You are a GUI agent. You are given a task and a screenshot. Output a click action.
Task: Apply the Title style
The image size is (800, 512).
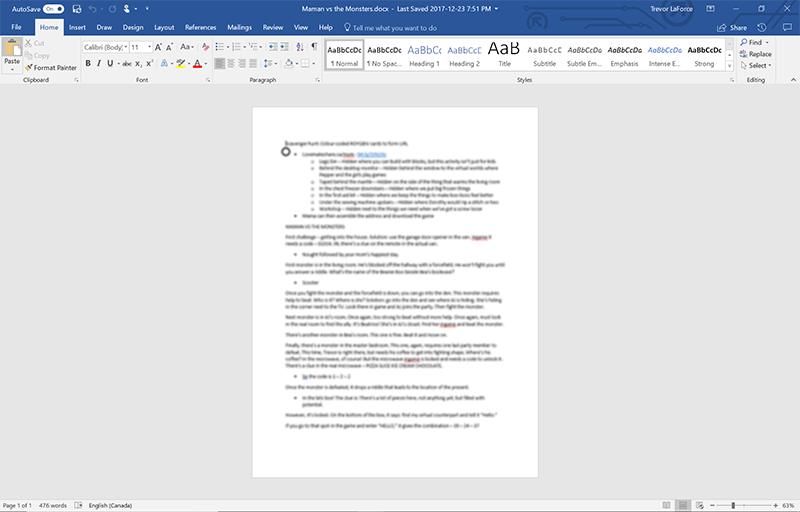click(504, 55)
